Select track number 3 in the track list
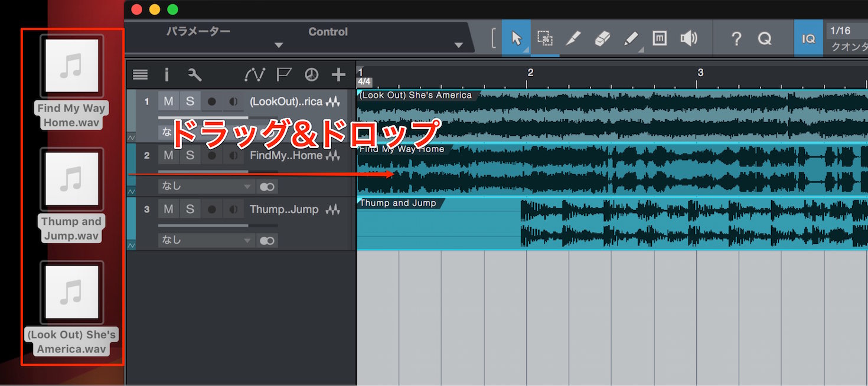The image size is (868, 386). pyautogui.click(x=146, y=209)
